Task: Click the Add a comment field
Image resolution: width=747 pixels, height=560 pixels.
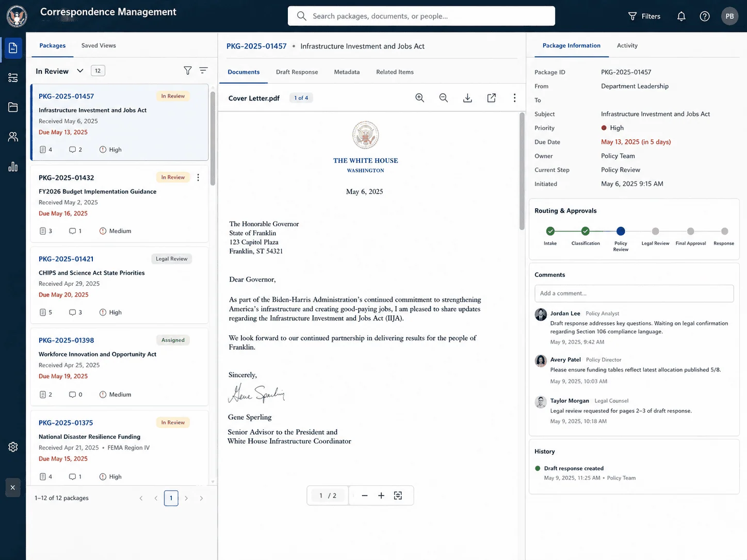Action: pos(634,293)
